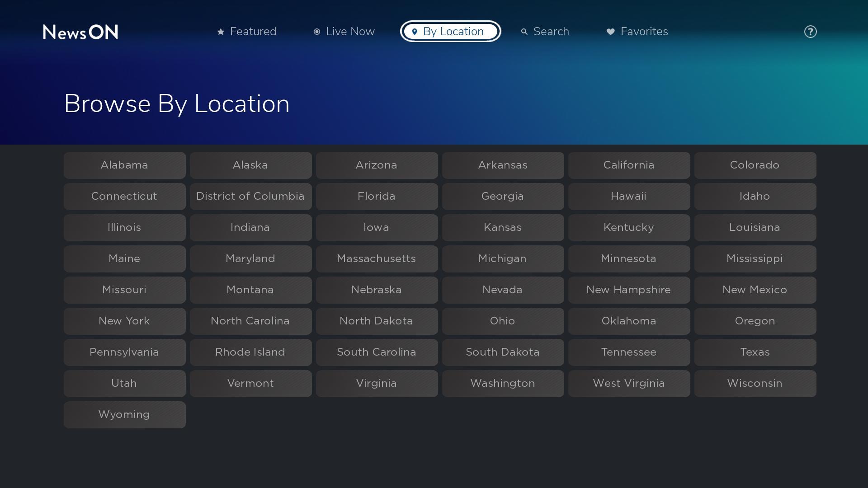The image size is (868, 488).
Task: Click the Favorites heart icon
Action: pos(610,32)
